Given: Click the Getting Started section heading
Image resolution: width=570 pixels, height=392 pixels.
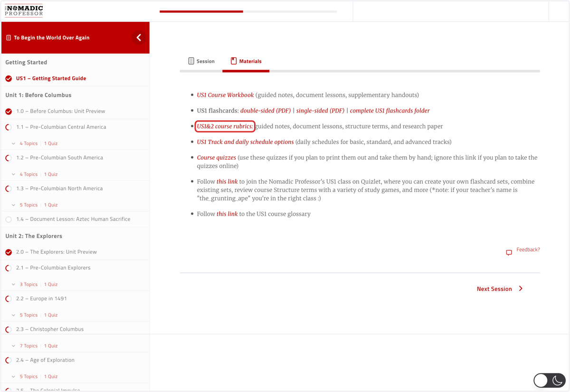Looking at the screenshot, I should (x=26, y=62).
